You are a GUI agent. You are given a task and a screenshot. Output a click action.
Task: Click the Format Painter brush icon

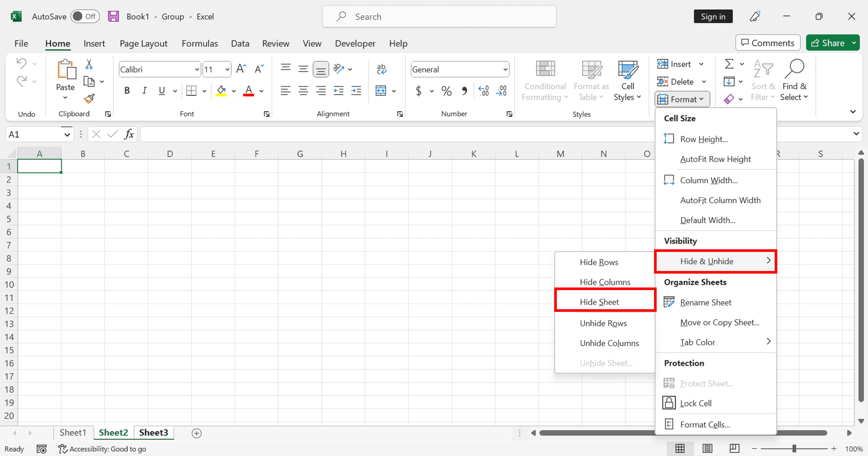click(89, 99)
